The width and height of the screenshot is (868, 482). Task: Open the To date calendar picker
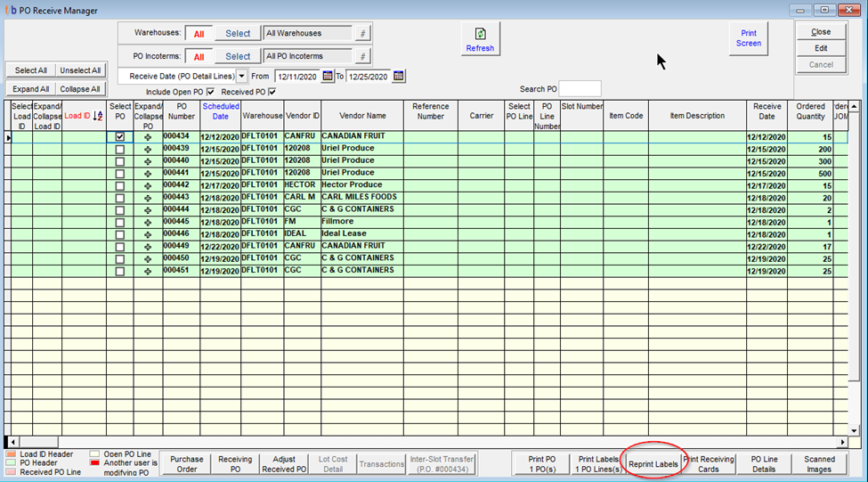399,76
